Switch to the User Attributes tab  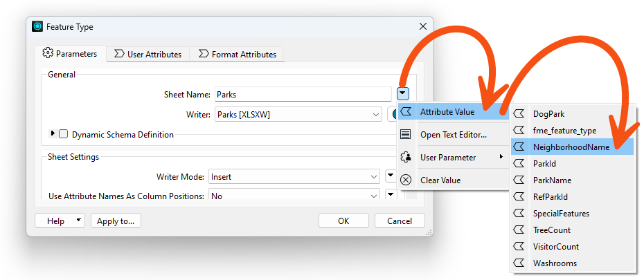tap(148, 54)
